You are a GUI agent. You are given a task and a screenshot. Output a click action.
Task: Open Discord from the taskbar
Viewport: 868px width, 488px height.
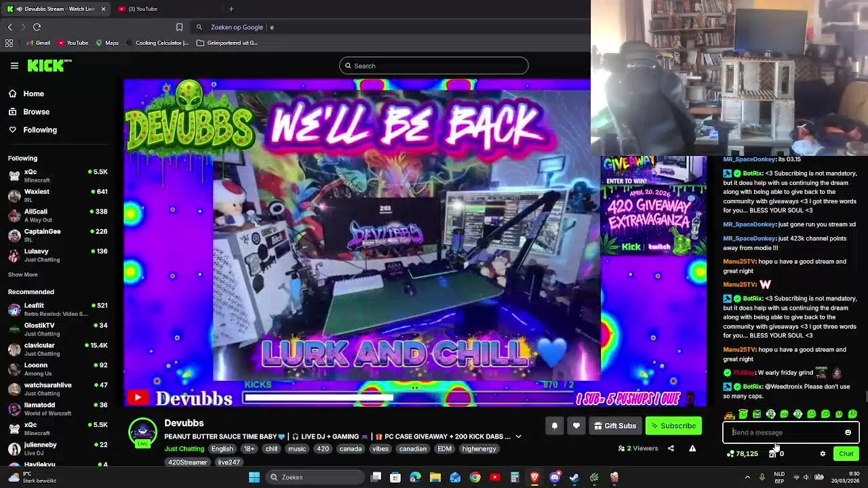[555, 477]
